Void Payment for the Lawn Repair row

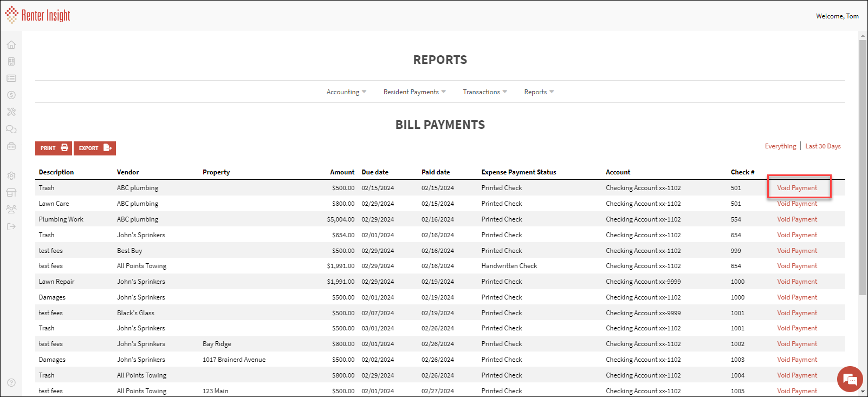797,282
